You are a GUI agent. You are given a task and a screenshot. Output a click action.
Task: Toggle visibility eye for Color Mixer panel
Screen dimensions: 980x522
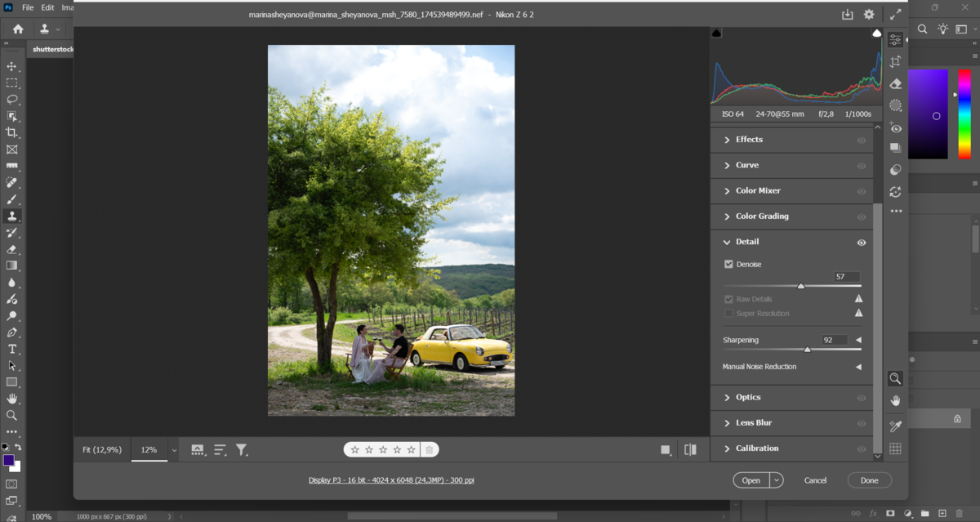pyautogui.click(x=862, y=191)
